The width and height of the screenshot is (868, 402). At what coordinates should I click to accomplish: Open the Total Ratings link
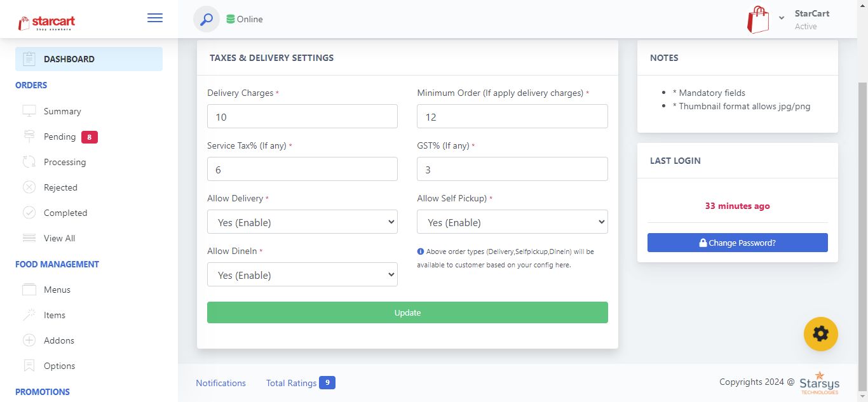(291, 383)
